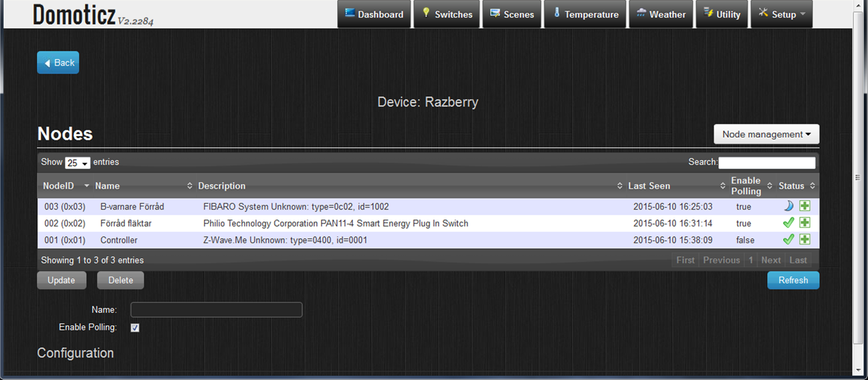Focus the Search input field
Image resolution: width=868 pixels, height=380 pixels.
click(767, 163)
